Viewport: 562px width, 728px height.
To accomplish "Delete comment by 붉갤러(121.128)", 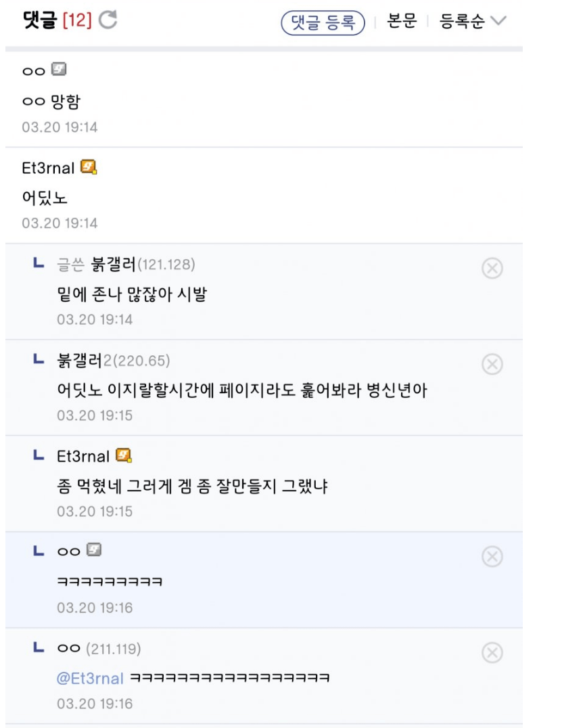I will 492,269.
